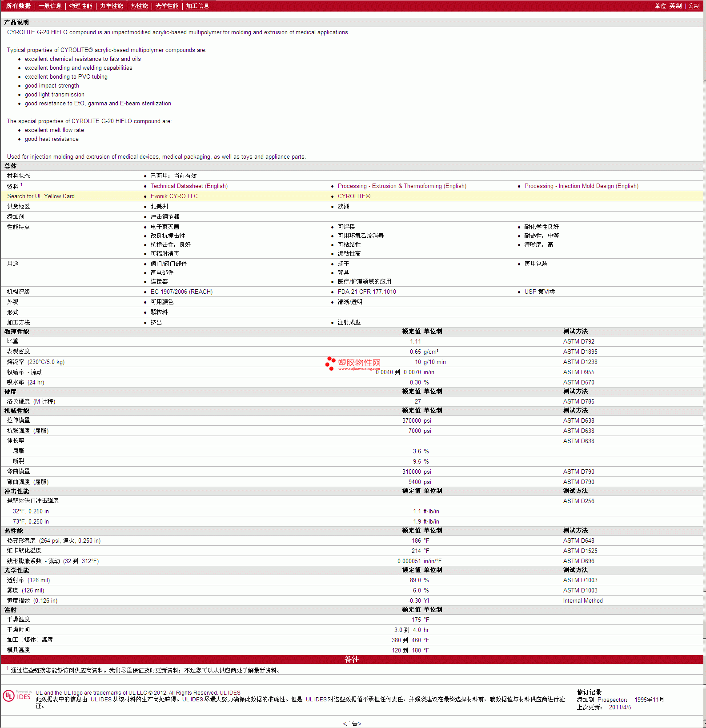Click USP 第VI类 entry
This screenshot has height=728, width=706.
pyautogui.click(x=540, y=292)
